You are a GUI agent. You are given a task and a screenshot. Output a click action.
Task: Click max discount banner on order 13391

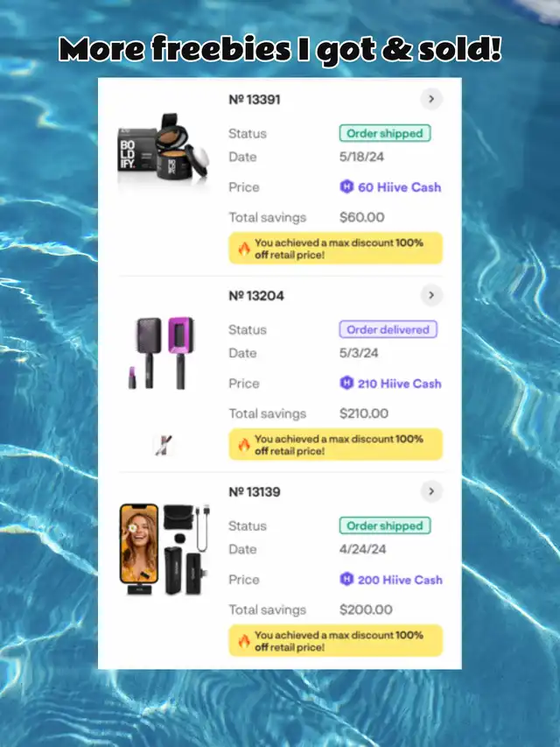click(336, 248)
